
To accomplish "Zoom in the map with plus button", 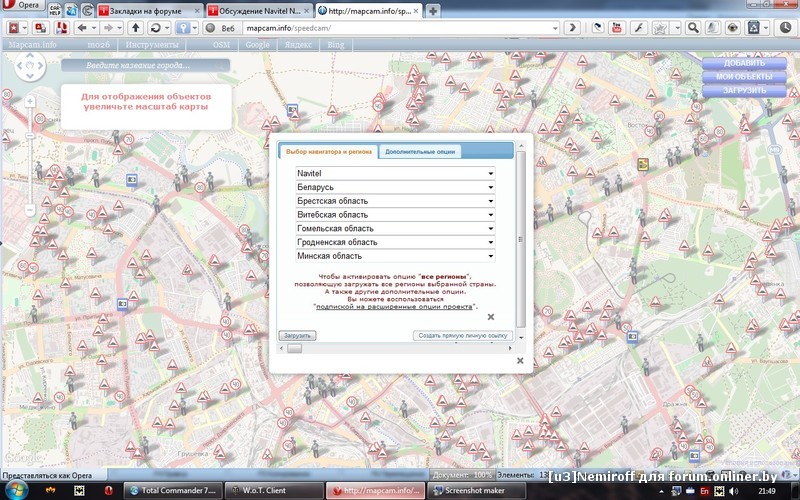I will (30, 102).
